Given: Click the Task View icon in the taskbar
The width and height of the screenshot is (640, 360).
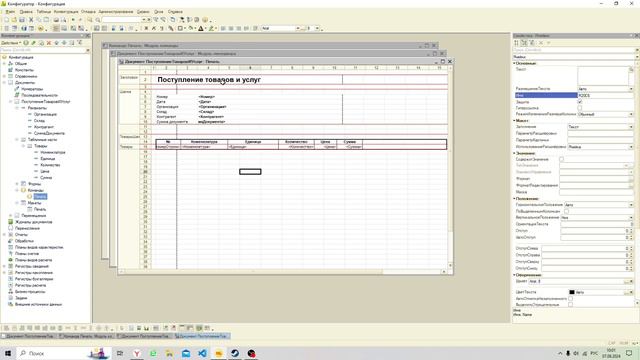Looking at the screenshot, I should pyautogui.click(x=120, y=353).
